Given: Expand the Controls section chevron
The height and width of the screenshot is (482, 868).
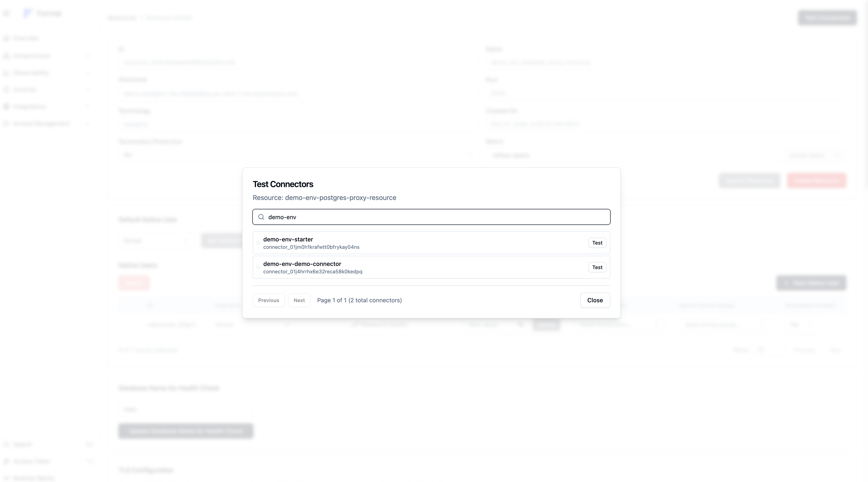Looking at the screenshot, I should click(x=88, y=89).
